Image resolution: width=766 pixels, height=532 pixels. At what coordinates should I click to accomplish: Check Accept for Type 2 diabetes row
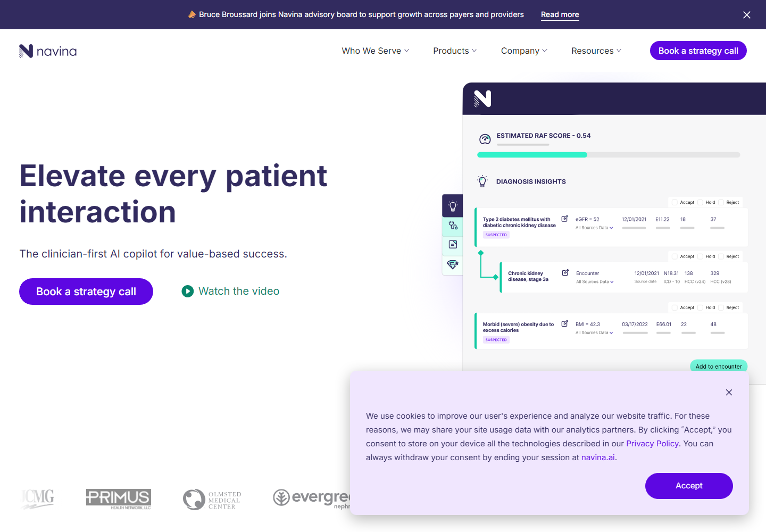[x=675, y=202]
